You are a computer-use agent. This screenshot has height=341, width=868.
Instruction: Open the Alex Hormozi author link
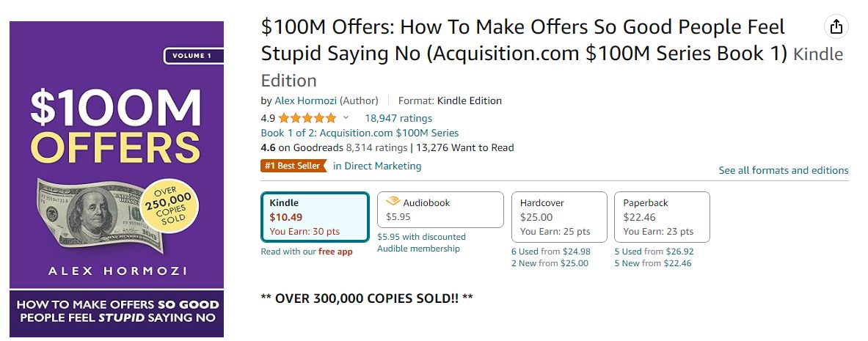(x=305, y=100)
